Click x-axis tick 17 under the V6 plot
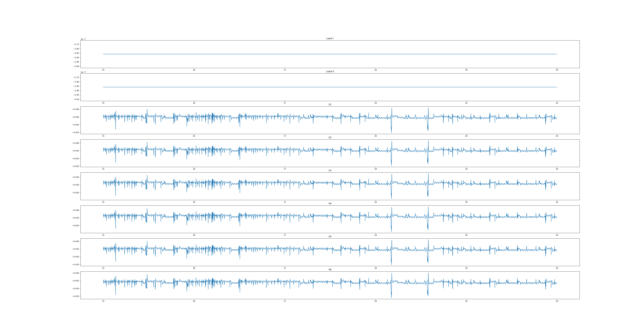644x336 pixels. pos(285,301)
